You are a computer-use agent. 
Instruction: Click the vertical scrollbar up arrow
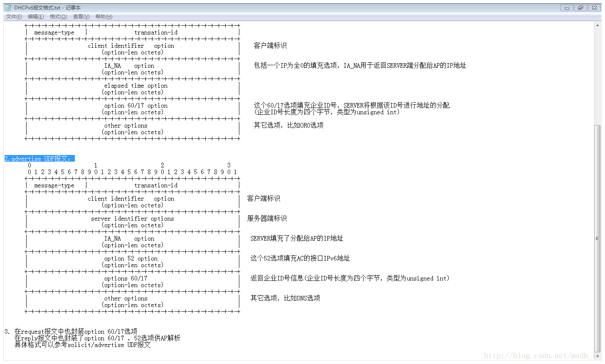pos(598,25)
